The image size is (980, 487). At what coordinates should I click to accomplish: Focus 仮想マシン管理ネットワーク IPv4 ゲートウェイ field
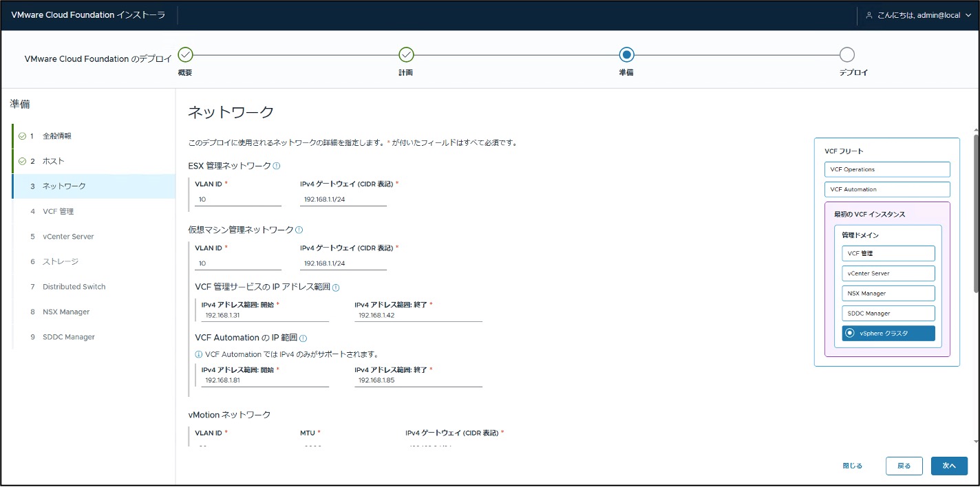[343, 263]
